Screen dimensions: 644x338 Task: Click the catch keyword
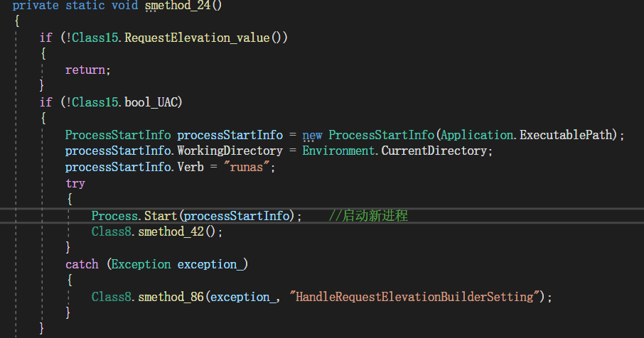pos(82,264)
